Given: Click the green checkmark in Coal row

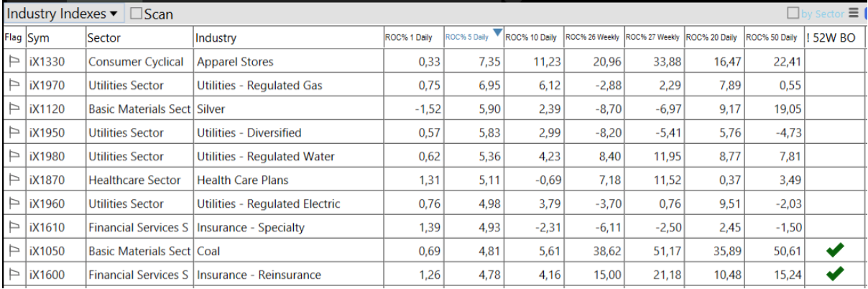Looking at the screenshot, I should [834, 251].
